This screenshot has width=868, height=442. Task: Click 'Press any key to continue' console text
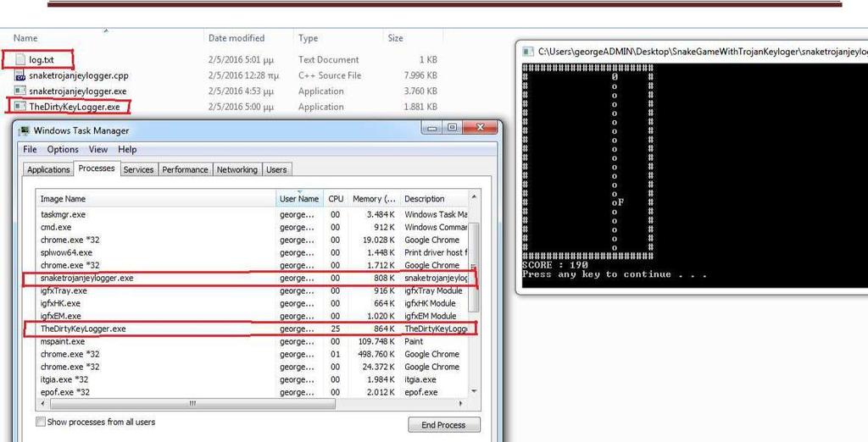pyautogui.click(x=615, y=274)
